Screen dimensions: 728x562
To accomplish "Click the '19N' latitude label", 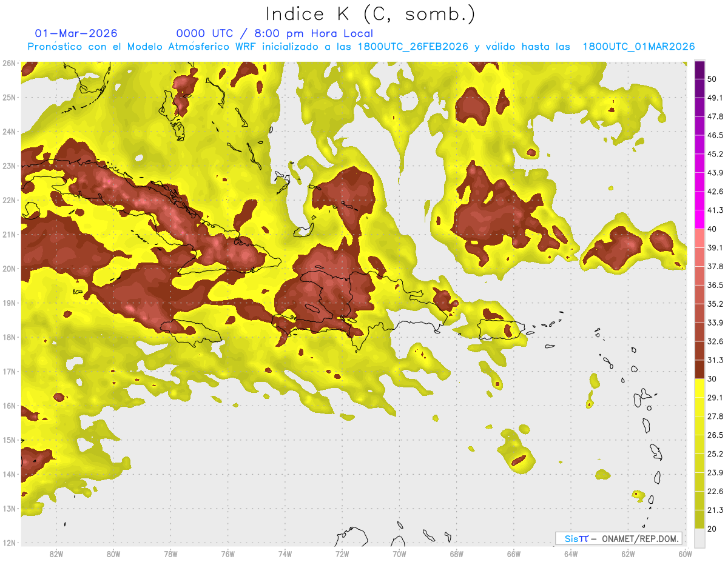I will 9,303.
